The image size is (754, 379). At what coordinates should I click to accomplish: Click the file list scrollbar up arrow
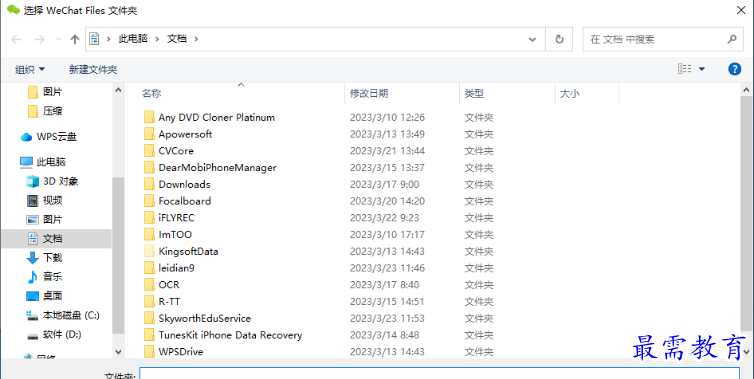(746, 90)
